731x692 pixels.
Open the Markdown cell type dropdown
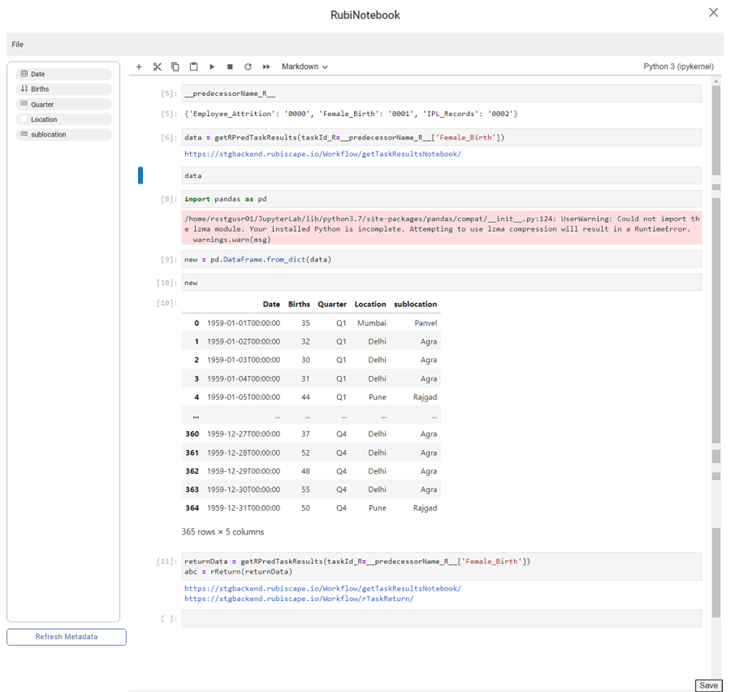coord(304,67)
